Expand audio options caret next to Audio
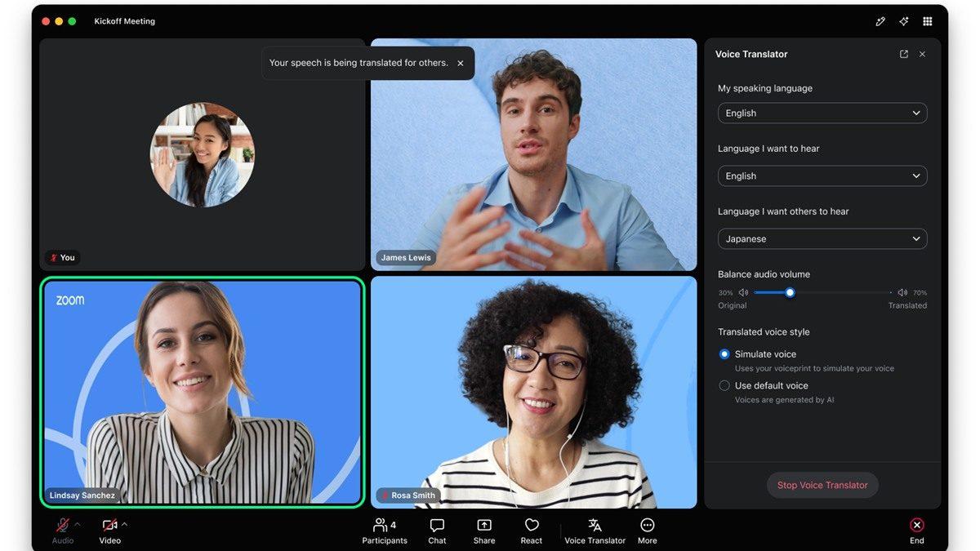The image size is (980, 551). pos(78,524)
